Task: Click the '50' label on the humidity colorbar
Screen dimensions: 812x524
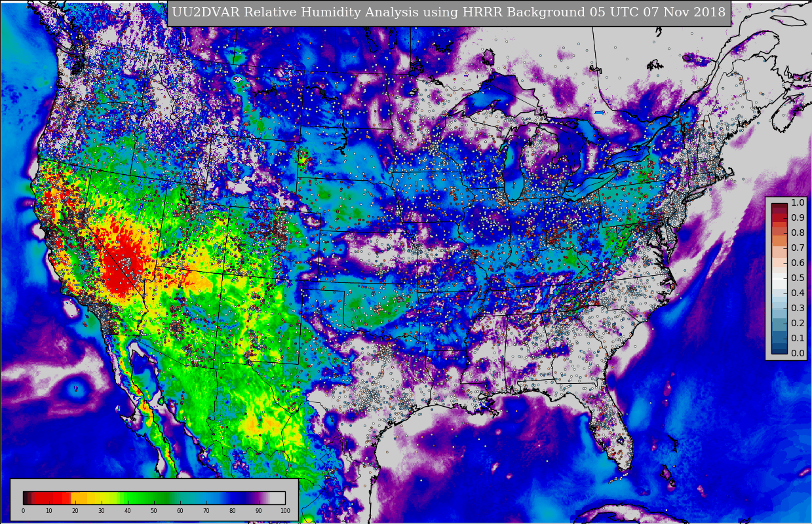Action: tap(154, 511)
